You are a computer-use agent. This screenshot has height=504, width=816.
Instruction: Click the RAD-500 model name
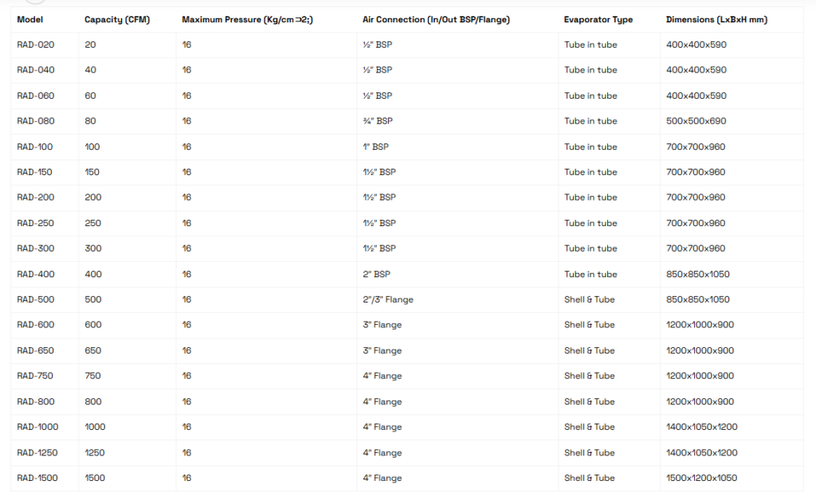coord(36,299)
